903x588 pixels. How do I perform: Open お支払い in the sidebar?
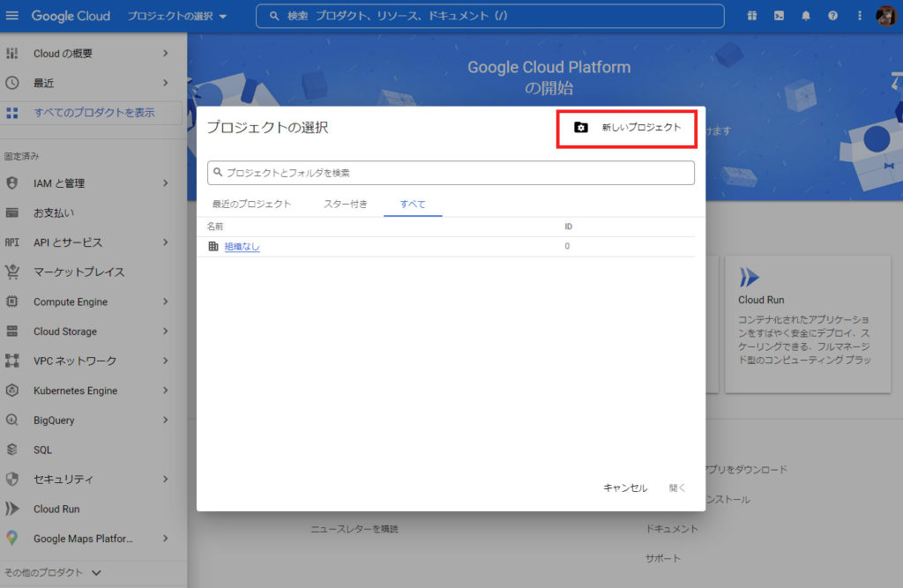[x=53, y=213]
